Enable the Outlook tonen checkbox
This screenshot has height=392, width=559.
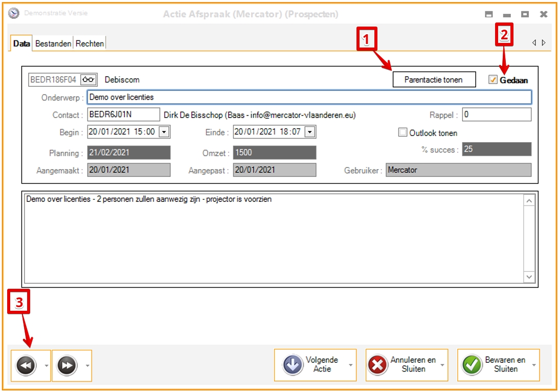403,133
